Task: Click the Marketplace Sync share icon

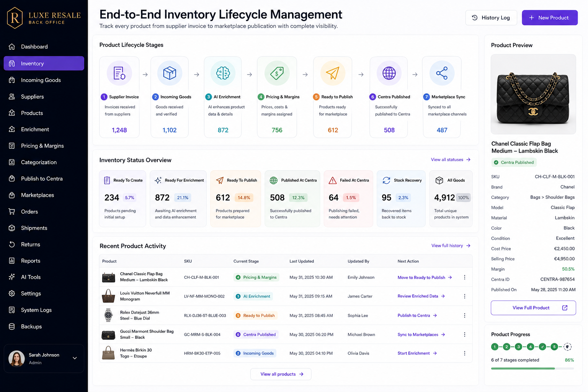Action: (442, 73)
